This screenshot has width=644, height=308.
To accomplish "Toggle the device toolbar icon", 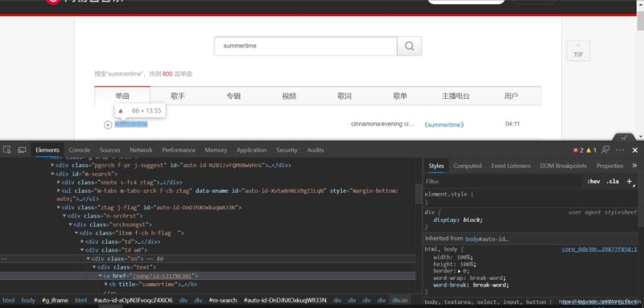I will point(22,150).
